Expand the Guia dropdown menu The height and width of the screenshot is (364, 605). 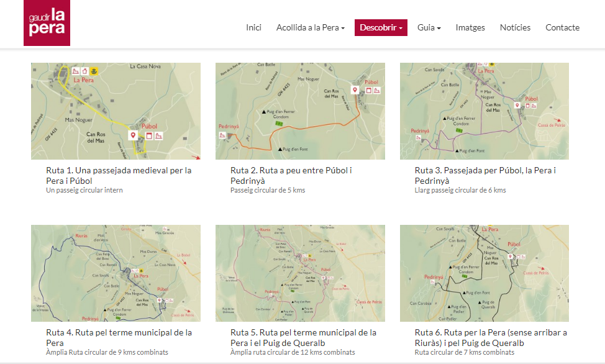(429, 27)
